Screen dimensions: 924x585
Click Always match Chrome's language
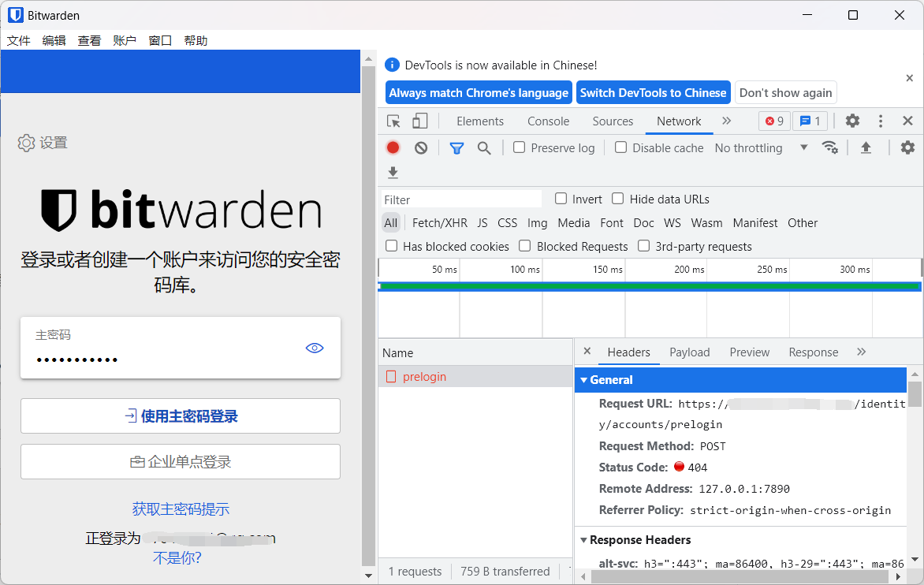click(x=479, y=92)
